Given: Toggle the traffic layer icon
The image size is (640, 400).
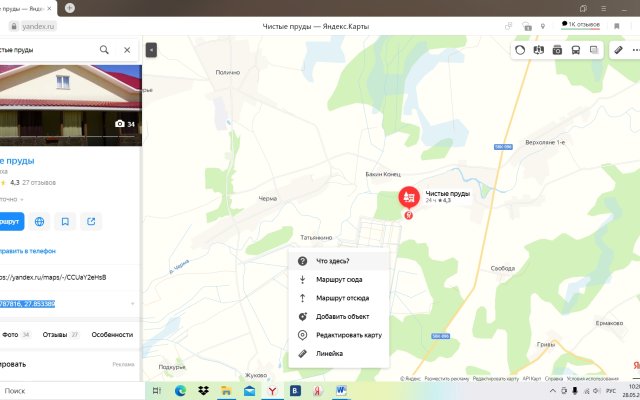Looking at the screenshot, I should click(x=521, y=49).
